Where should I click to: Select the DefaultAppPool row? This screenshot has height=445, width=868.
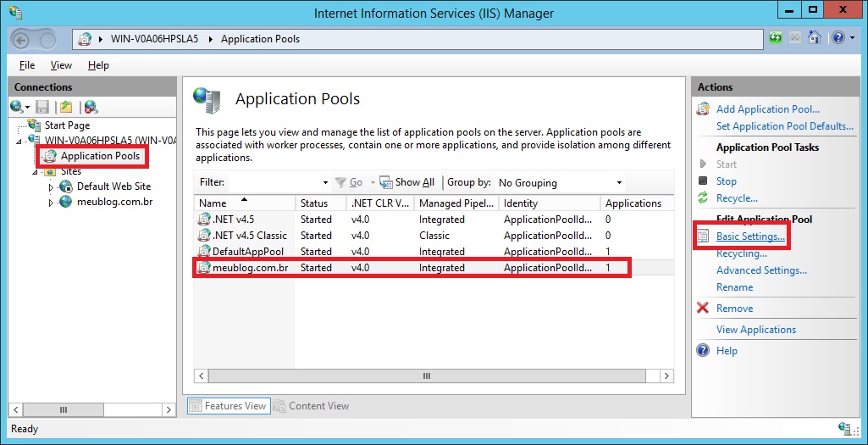[x=434, y=252]
